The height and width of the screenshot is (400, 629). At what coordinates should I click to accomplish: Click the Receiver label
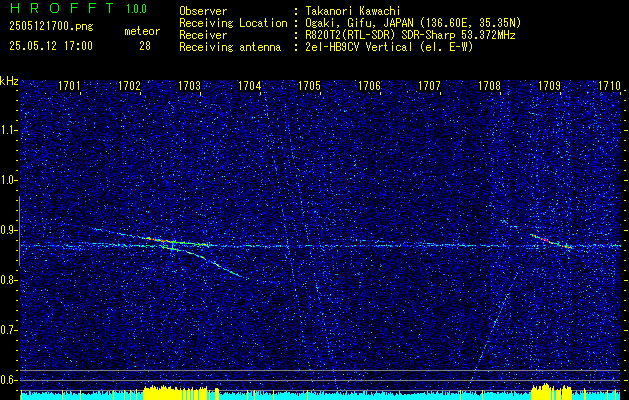(203, 35)
